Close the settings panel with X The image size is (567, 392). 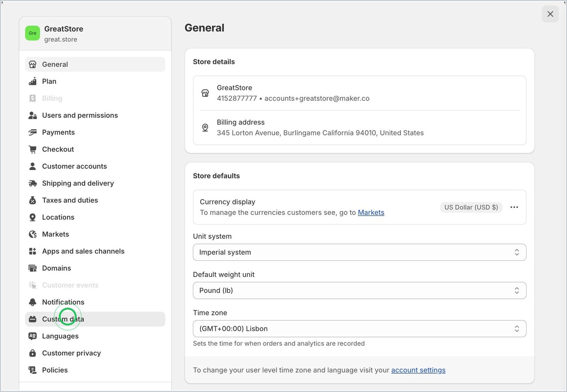click(550, 14)
